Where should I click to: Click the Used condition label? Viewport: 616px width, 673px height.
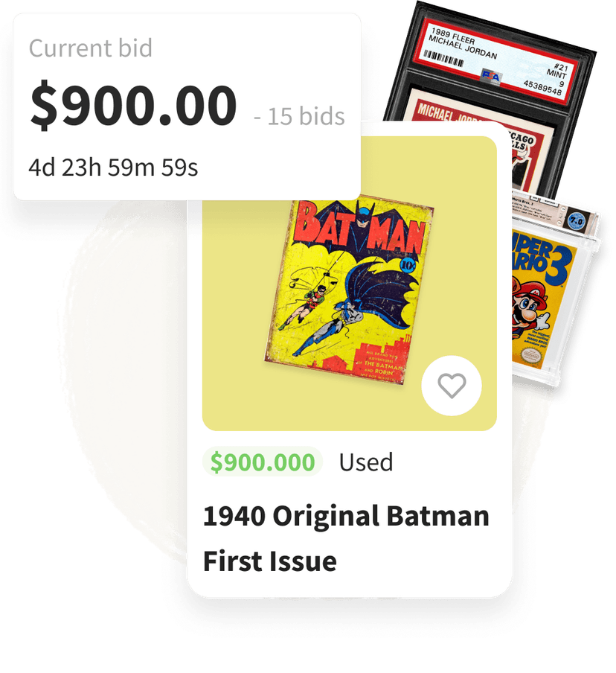pos(365,462)
